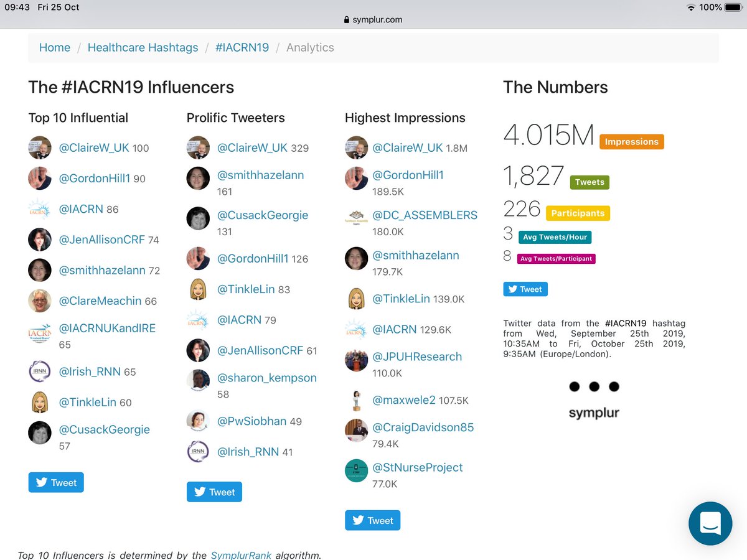Open @StNurseProject profile link
The height and width of the screenshot is (560, 747).
(418, 467)
